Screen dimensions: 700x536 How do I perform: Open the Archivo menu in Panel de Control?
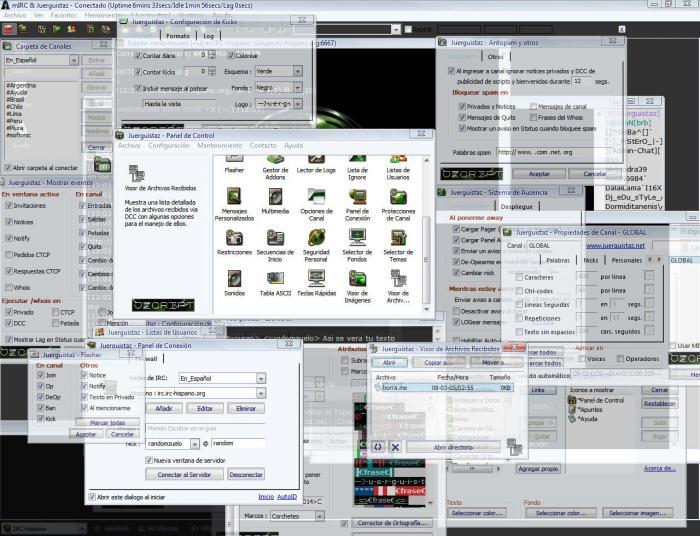pyautogui.click(x=129, y=145)
